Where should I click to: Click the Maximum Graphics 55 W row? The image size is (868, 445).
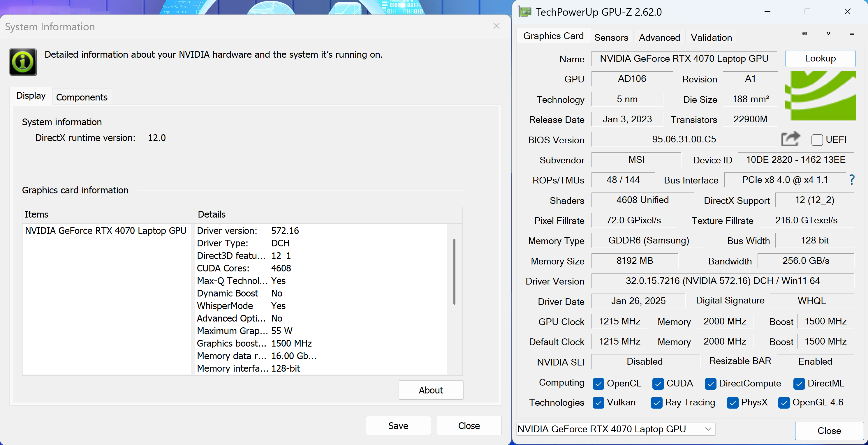pos(322,331)
